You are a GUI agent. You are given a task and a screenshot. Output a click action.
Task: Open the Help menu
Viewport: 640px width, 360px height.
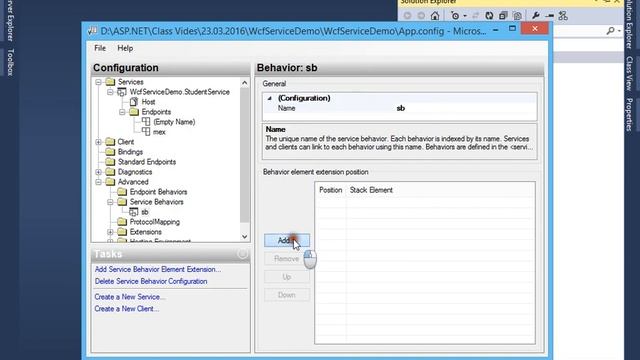[125, 48]
